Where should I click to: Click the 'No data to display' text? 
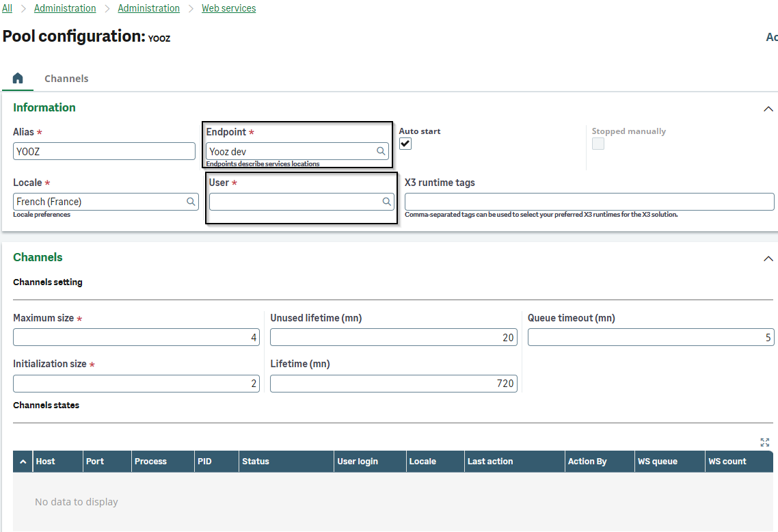tap(77, 502)
